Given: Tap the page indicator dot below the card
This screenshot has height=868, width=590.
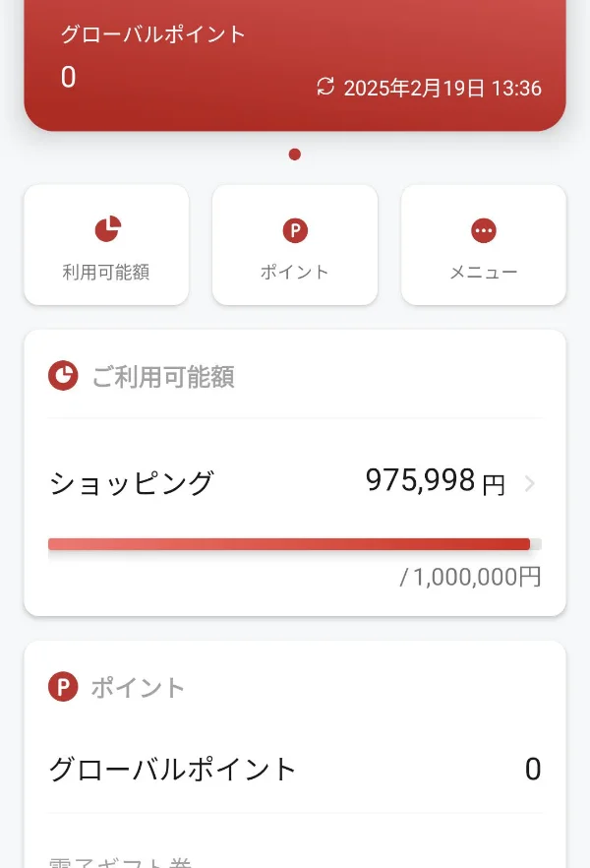Looking at the screenshot, I should (x=295, y=155).
